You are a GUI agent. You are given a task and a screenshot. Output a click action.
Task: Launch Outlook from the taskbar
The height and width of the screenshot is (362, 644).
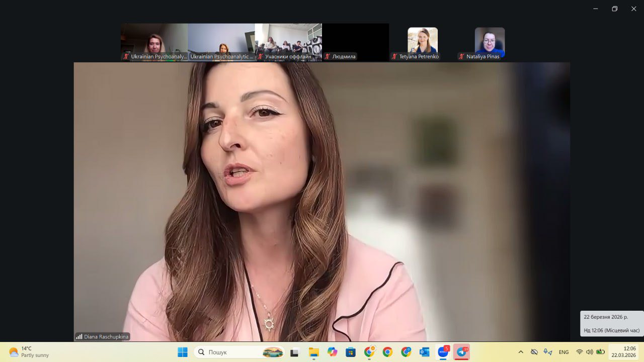point(424,352)
